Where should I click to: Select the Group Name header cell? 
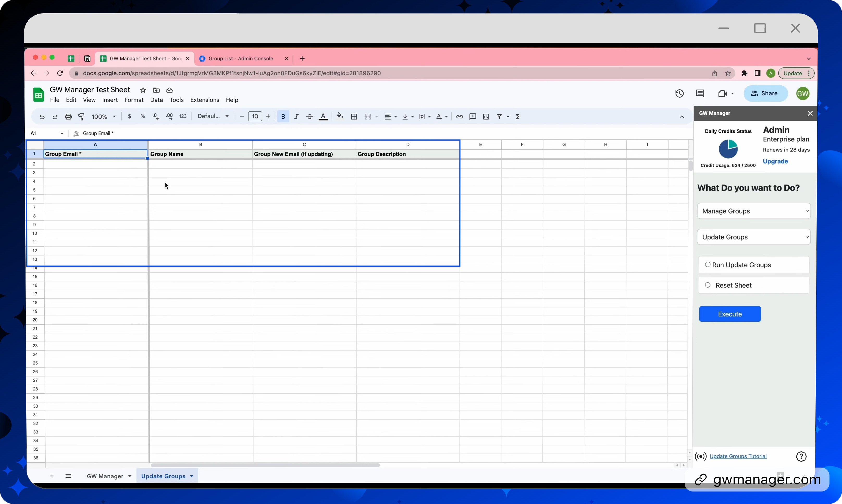[201, 154]
